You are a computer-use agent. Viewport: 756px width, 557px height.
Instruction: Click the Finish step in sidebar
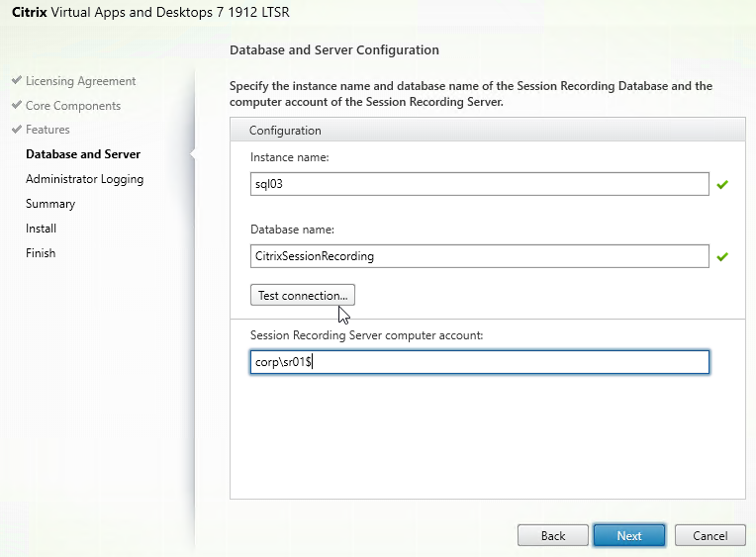point(41,253)
